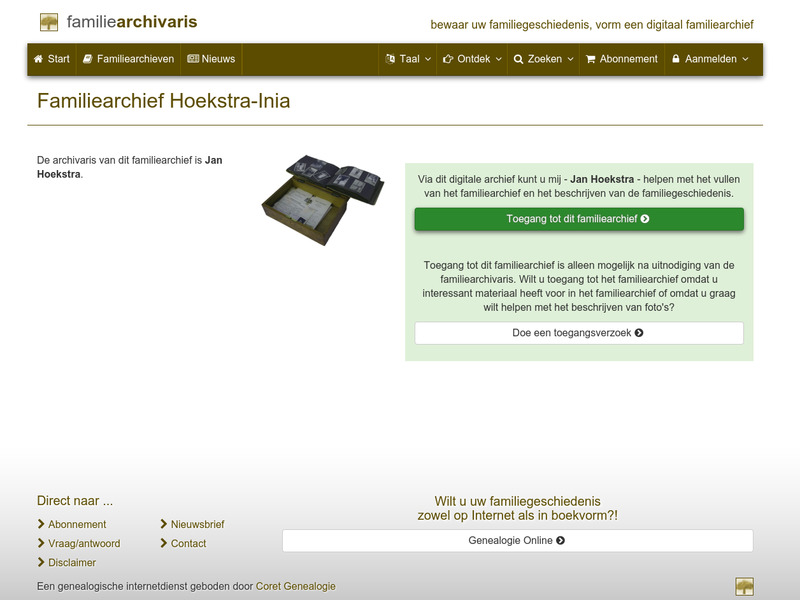The image size is (800, 600).
Task: Open the Abonnement menu item in navbar
Action: click(x=622, y=59)
